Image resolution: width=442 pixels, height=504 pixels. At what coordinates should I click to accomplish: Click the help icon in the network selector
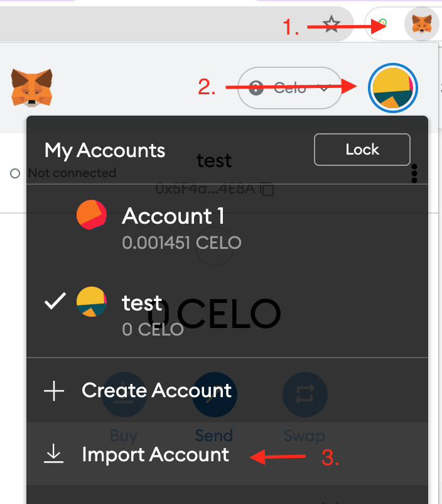tap(256, 88)
